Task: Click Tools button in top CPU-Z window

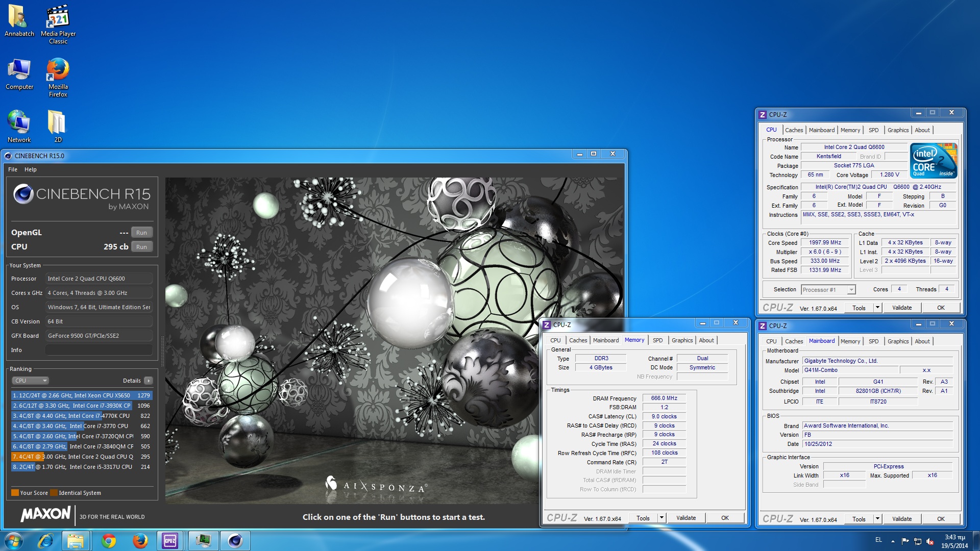Action: tap(859, 308)
